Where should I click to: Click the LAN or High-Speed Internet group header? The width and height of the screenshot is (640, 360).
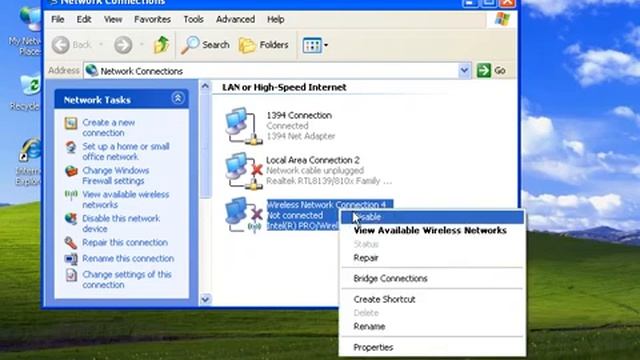point(284,87)
